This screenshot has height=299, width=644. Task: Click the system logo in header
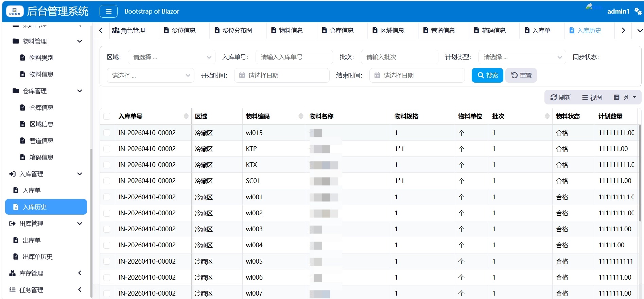15,11
